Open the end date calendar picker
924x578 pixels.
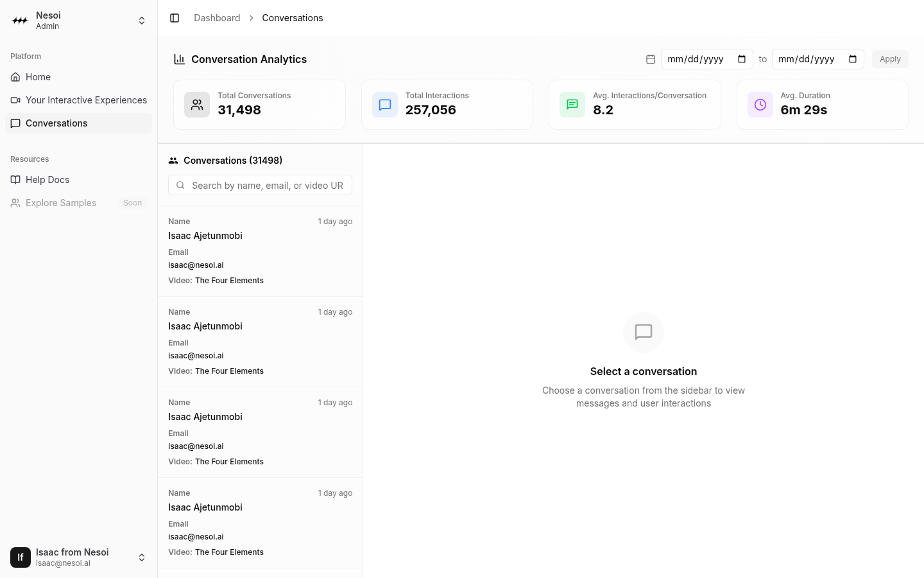tap(853, 59)
